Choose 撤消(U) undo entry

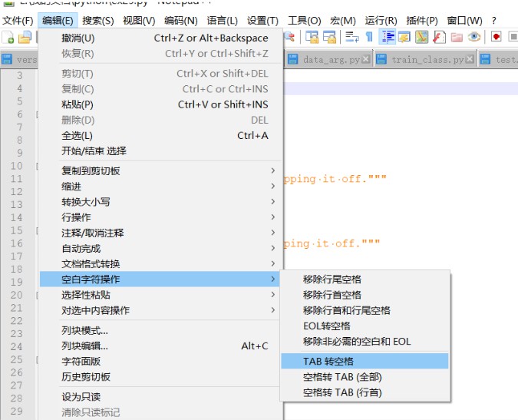point(161,38)
